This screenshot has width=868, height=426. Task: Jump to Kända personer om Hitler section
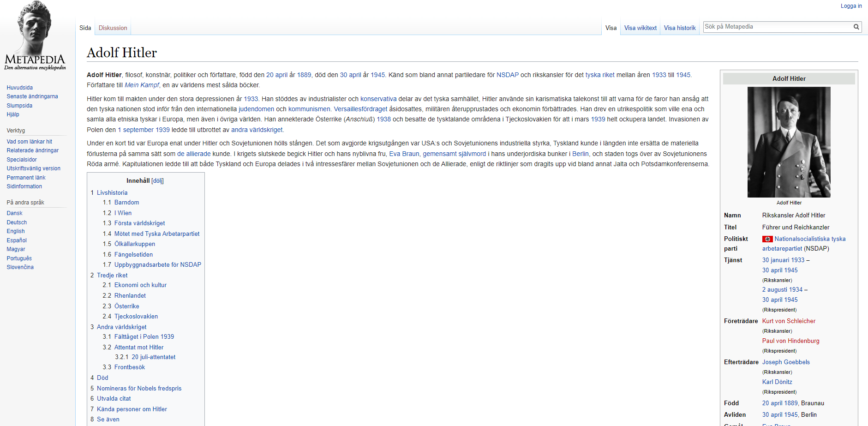coord(129,409)
